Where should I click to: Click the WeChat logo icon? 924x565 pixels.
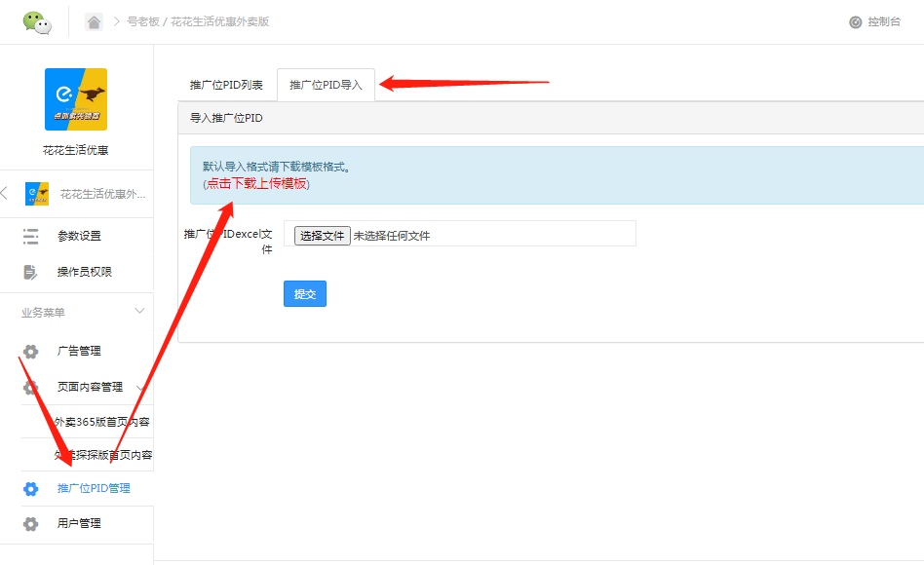37,22
